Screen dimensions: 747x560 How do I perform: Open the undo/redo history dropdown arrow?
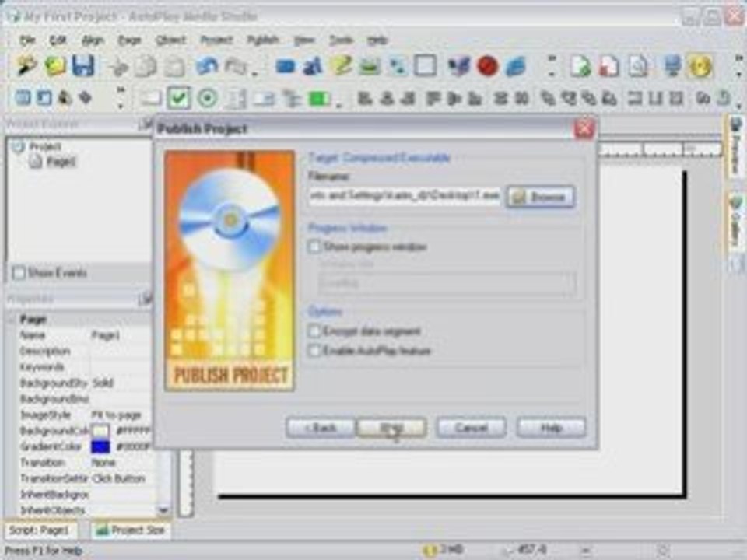(x=255, y=74)
